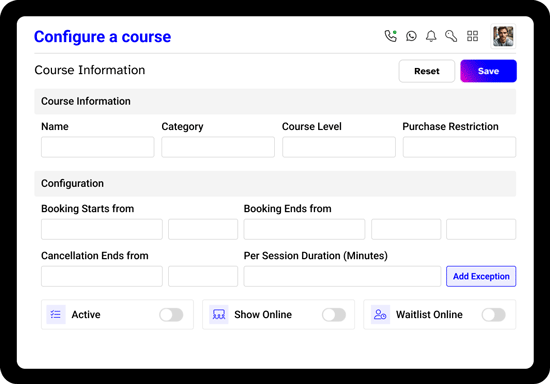The width and height of the screenshot is (550, 384).
Task: Click the storefront icon beside Show Online
Action: [219, 314]
